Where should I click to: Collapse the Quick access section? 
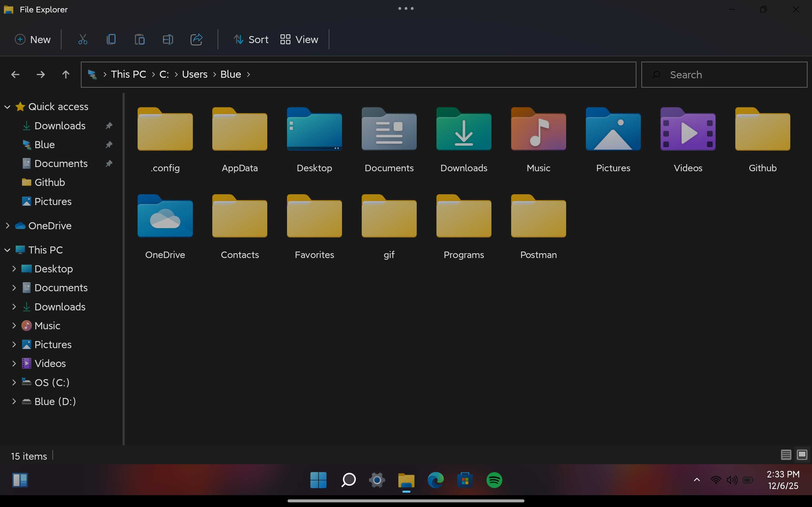tap(7, 107)
